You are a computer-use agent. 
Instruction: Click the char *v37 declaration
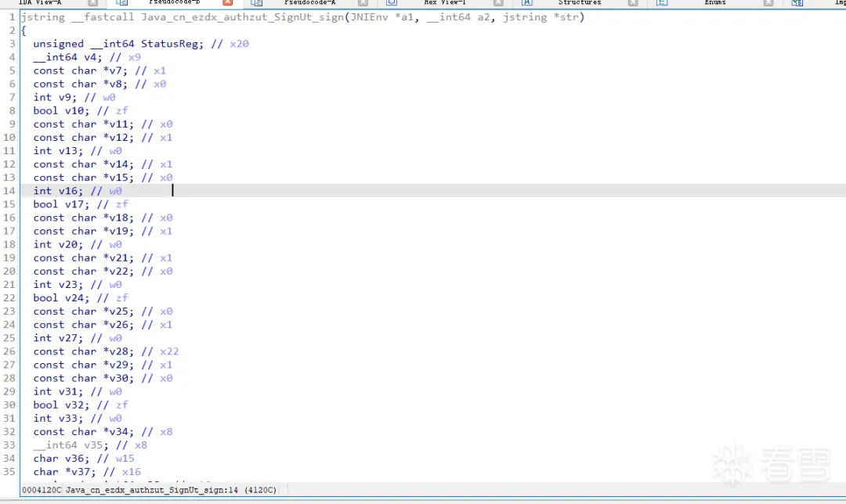click(x=65, y=472)
